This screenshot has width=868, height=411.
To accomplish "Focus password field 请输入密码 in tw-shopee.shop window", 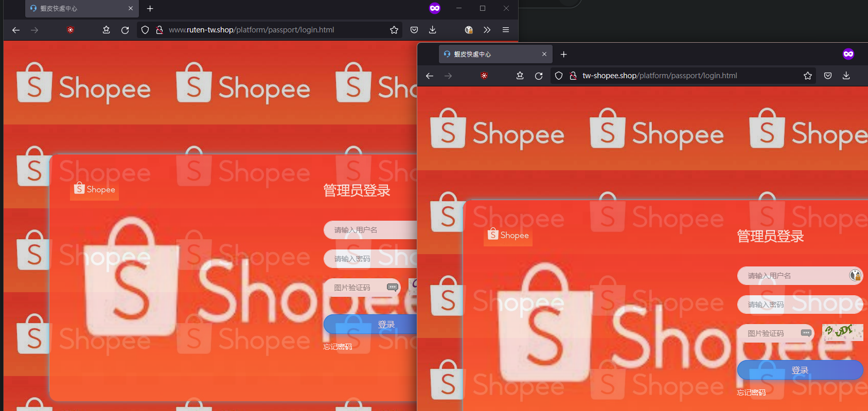I will pyautogui.click(x=800, y=305).
